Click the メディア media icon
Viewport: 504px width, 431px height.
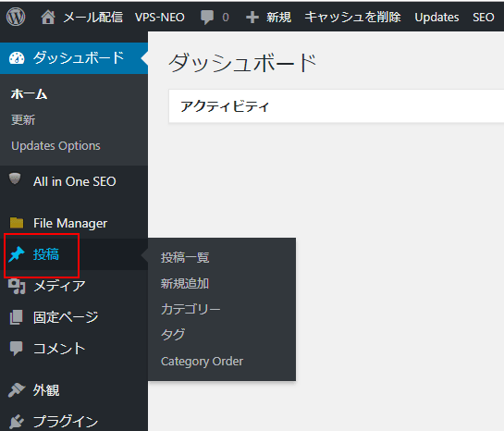17,286
